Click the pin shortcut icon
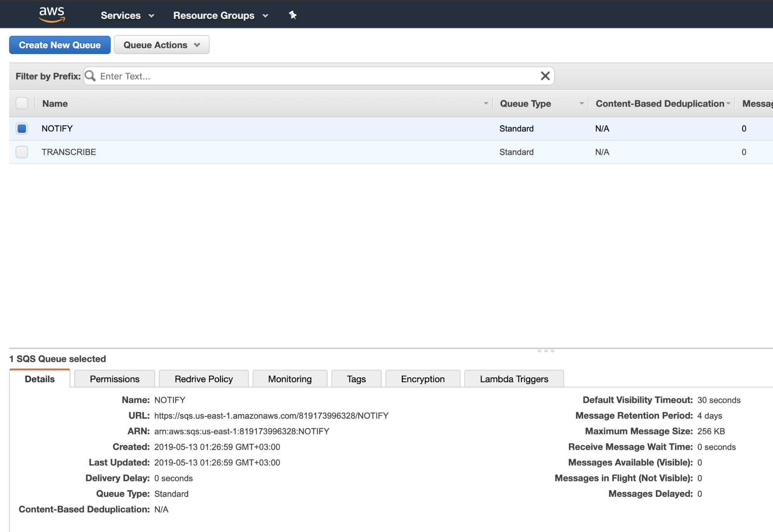The width and height of the screenshot is (773, 532). [293, 15]
